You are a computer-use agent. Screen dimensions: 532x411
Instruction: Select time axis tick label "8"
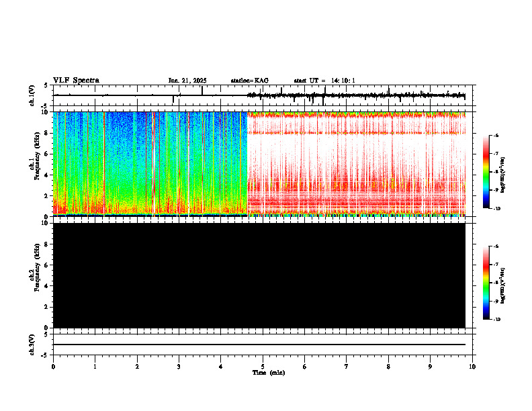[x=388, y=367]
